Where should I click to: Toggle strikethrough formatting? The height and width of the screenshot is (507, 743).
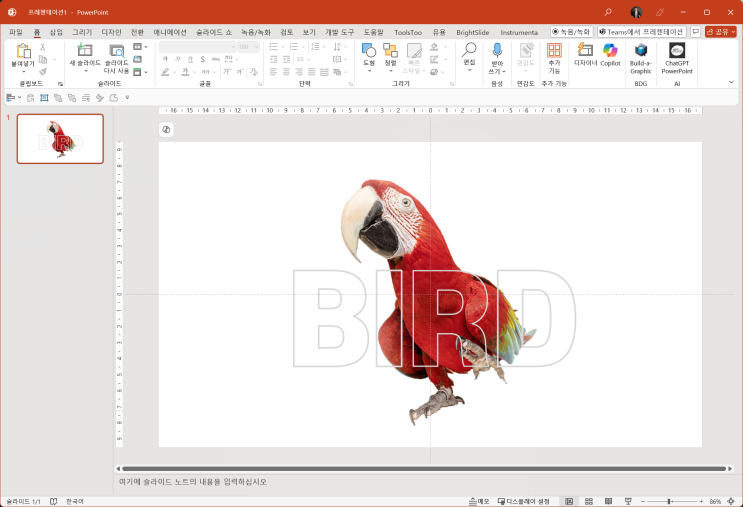[216, 59]
